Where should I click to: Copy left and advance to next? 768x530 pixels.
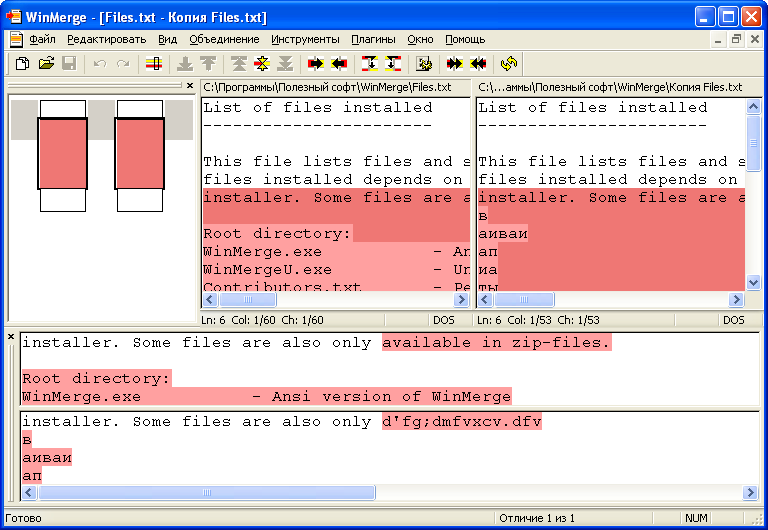point(393,64)
